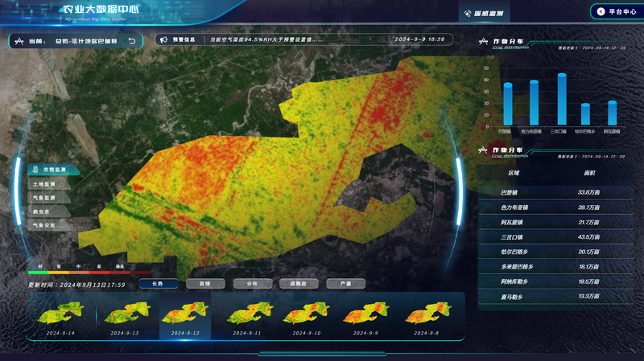Screen dimensions: 644x361
Task: Click the location marker icon beside 当前
Action: point(19,41)
